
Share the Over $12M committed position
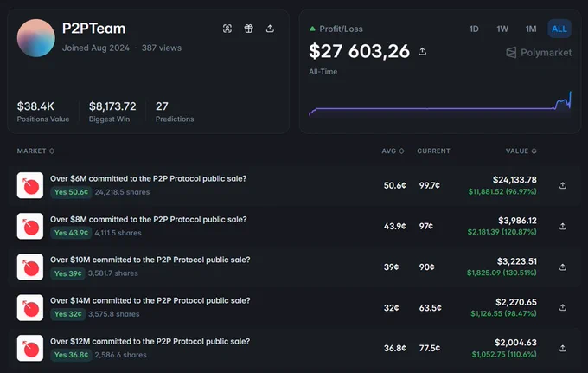click(x=563, y=348)
